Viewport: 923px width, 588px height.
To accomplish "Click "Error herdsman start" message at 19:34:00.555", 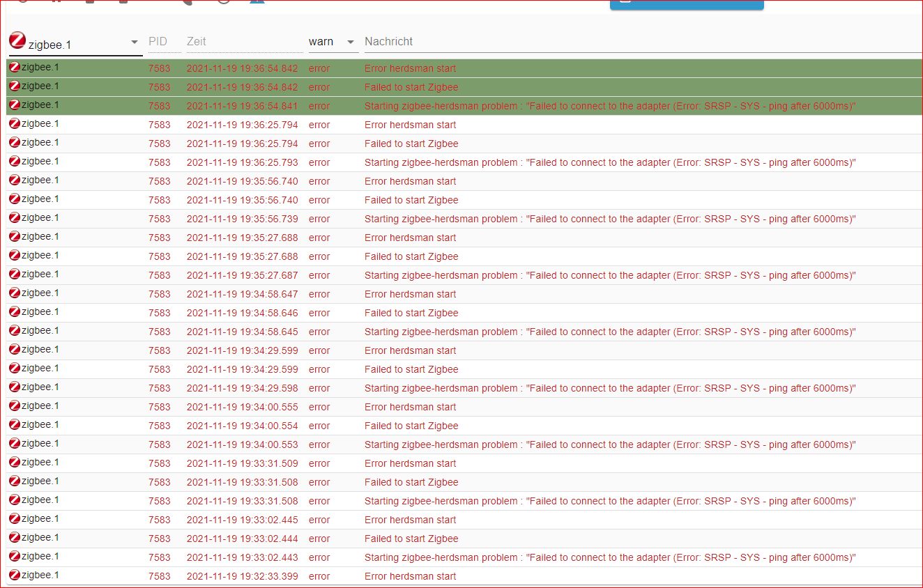I will 410,407.
